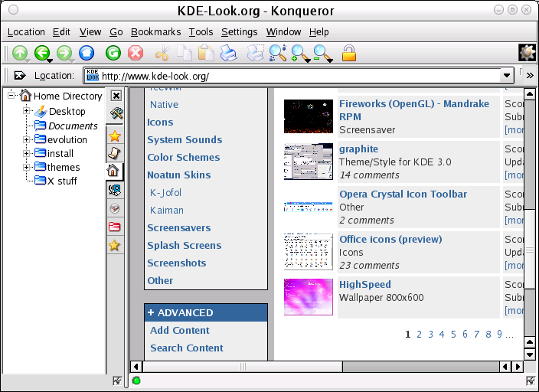539x392 pixels.
Task: Close the sidebar with the X button
Action: point(116,96)
